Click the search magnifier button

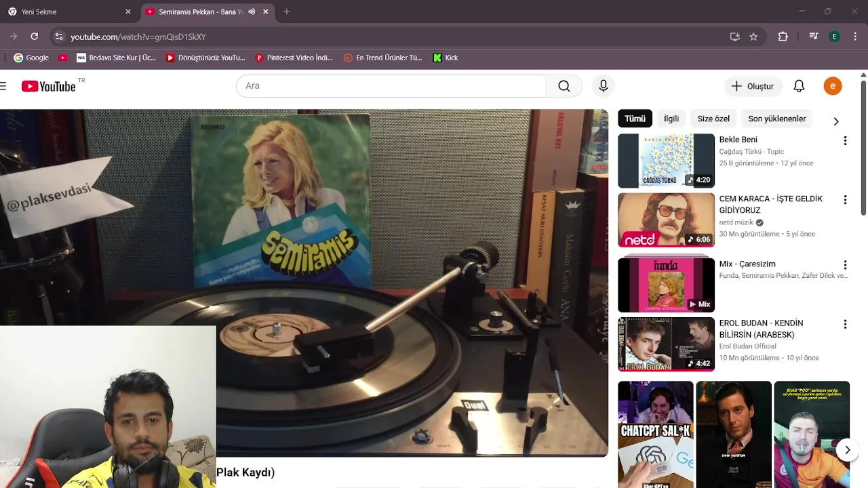point(564,86)
